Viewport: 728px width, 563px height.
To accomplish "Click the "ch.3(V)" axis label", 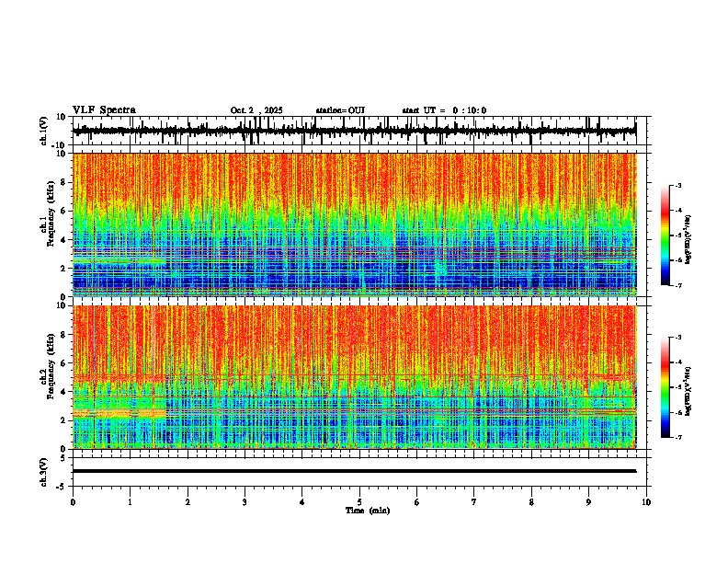I will click(44, 472).
